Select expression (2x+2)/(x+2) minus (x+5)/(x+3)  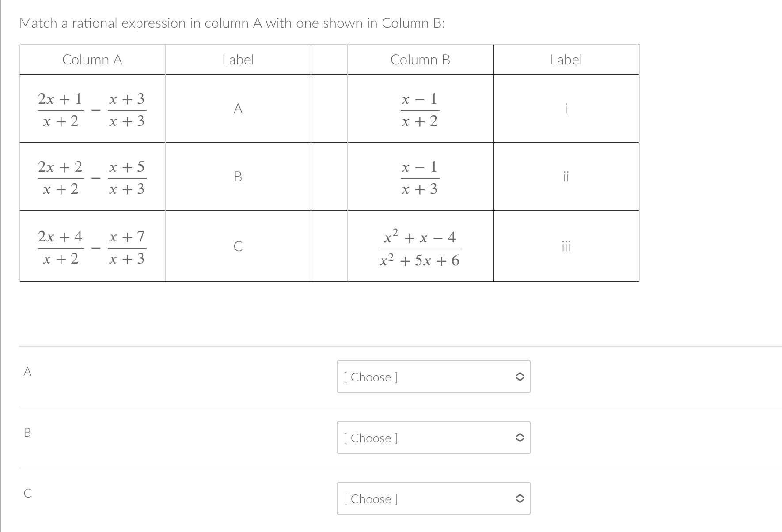pyautogui.click(x=92, y=177)
